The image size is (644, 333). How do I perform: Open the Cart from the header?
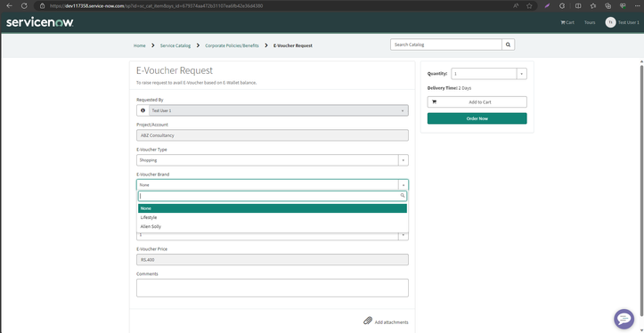567,22
